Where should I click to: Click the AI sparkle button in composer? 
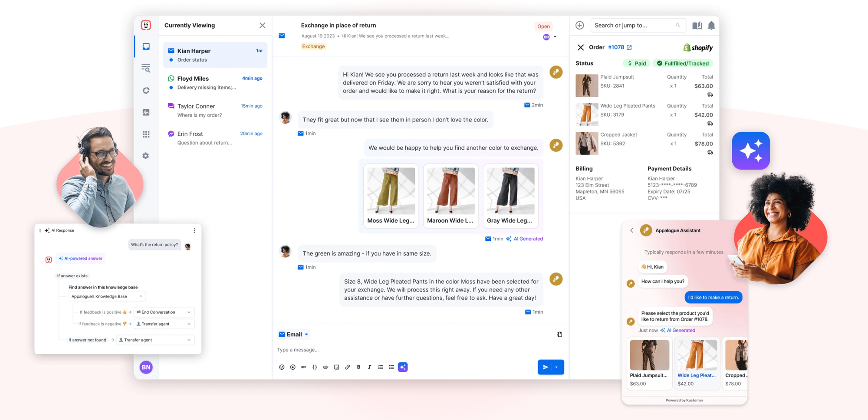403,367
